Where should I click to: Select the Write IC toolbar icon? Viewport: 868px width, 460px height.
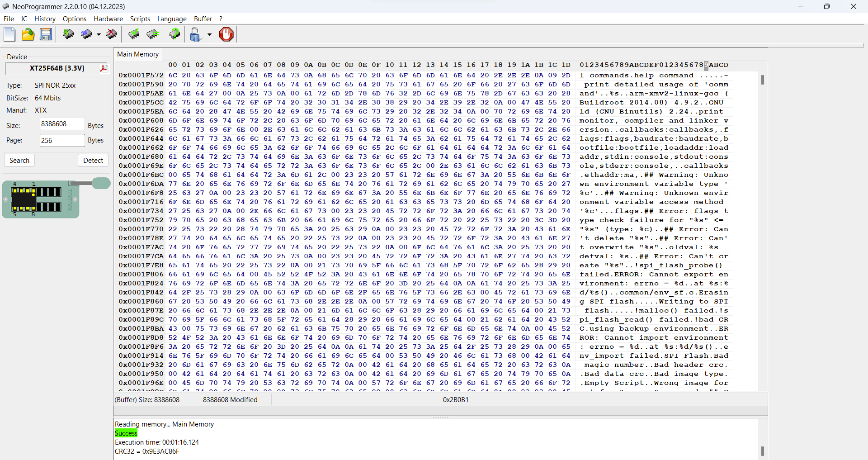86,34
